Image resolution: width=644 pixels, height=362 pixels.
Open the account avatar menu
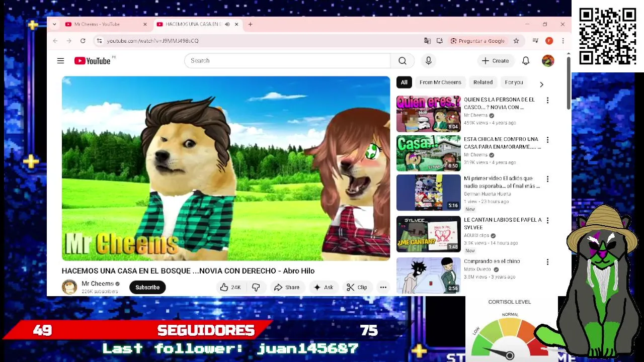click(548, 61)
